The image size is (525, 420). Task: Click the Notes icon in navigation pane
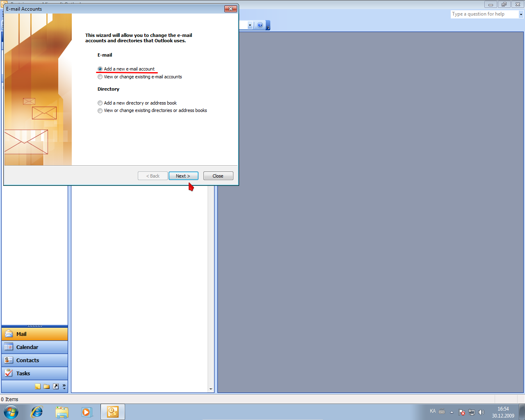click(38, 386)
